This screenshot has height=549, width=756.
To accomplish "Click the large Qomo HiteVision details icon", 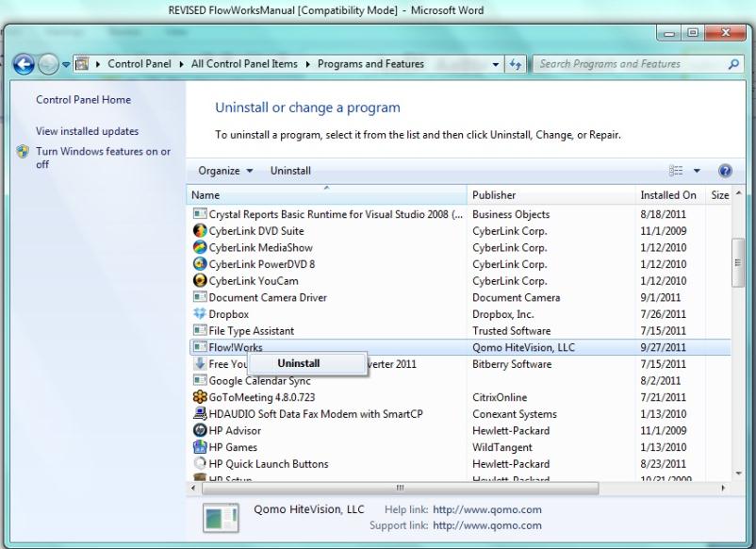I will [x=221, y=518].
